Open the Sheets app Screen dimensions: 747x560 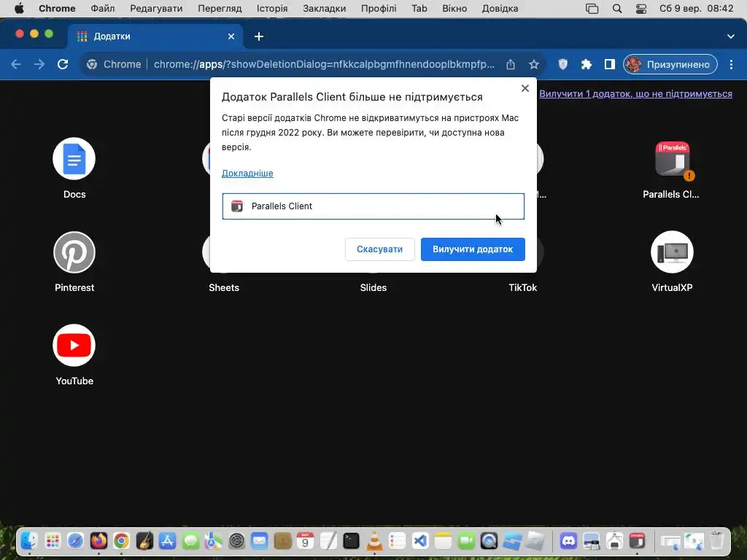(x=223, y=287)
